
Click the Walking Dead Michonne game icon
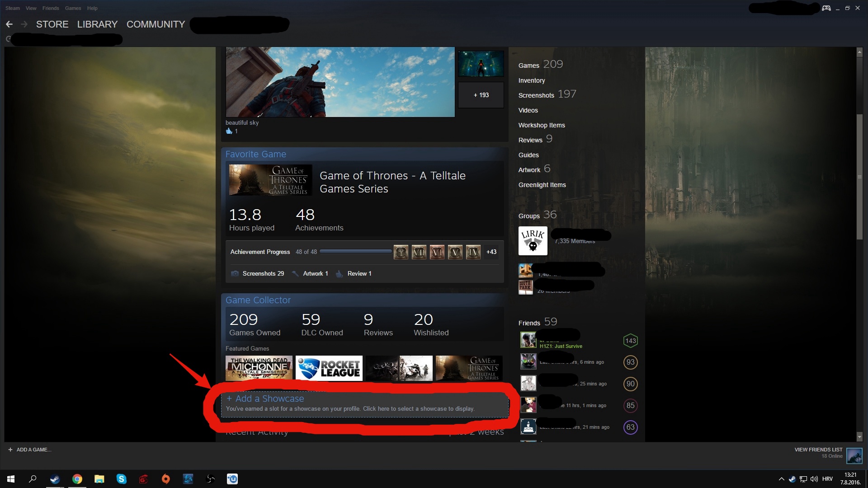[259, 367]
